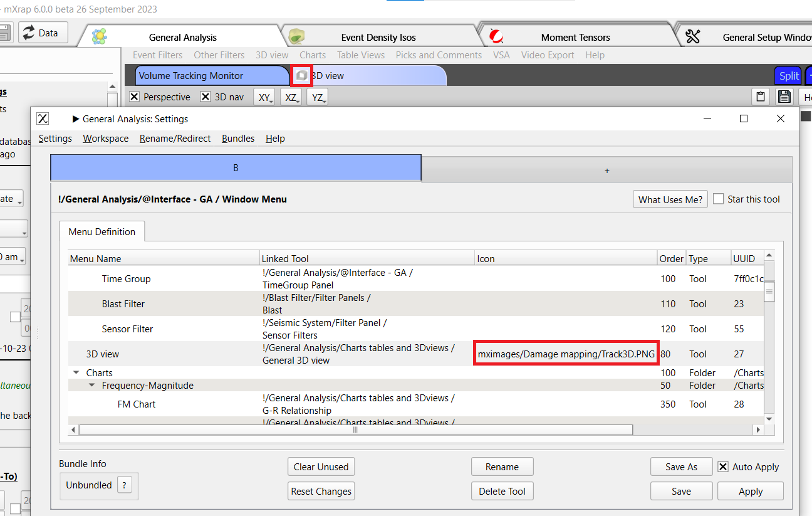The height and width of the screenshot is (516, 812).
Task: Click the clipboard copy icon
Action: [x=761, y=97]
